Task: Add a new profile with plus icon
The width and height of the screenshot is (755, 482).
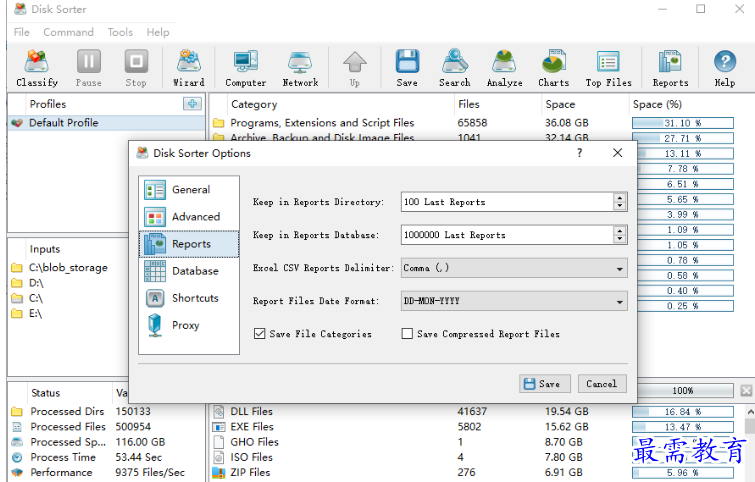Action: (x=192, y=104)
